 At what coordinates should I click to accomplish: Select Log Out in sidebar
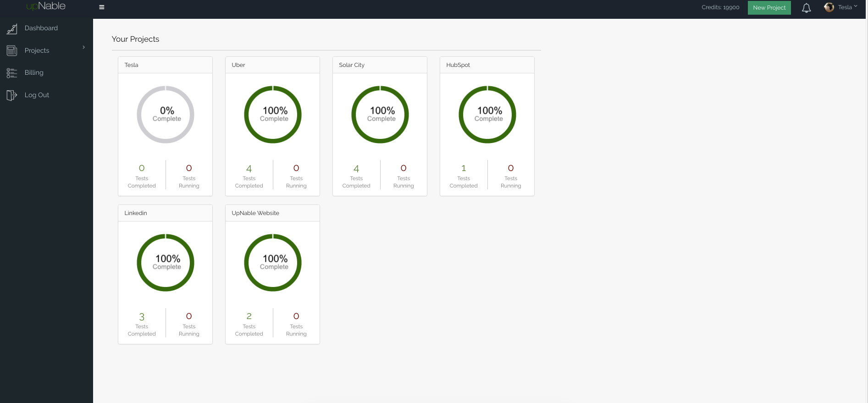37,95
